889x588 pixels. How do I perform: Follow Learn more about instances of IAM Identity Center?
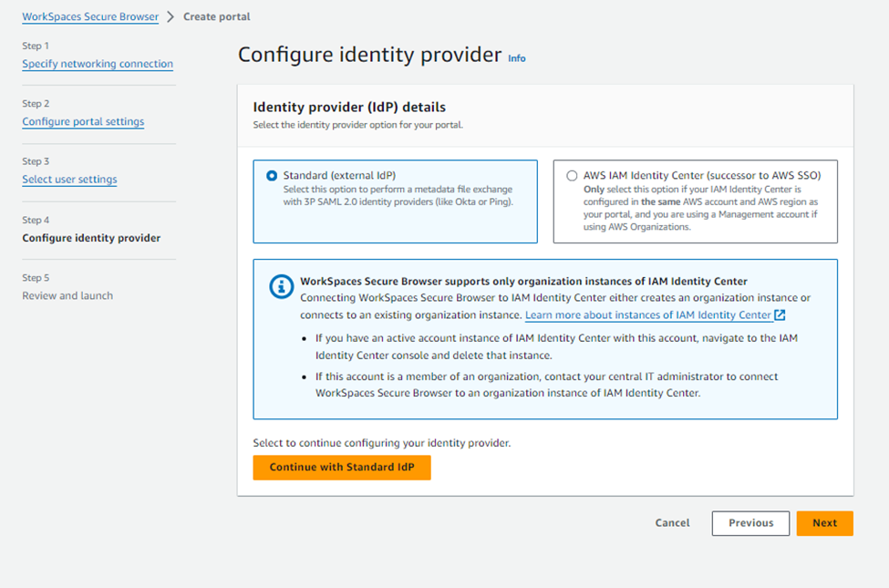click(x=648, y=315)
